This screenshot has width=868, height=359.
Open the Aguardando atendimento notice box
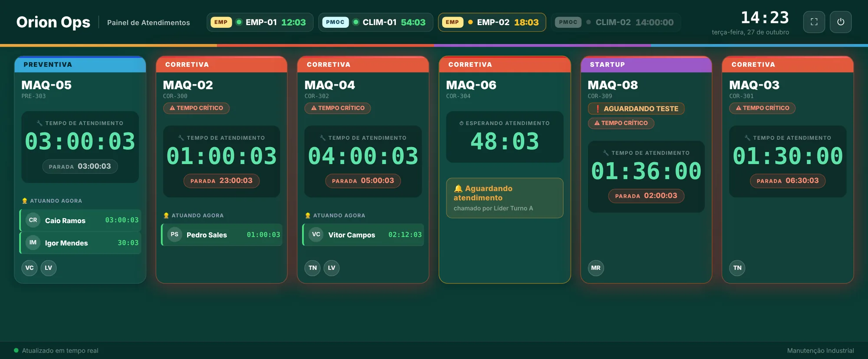505,198
